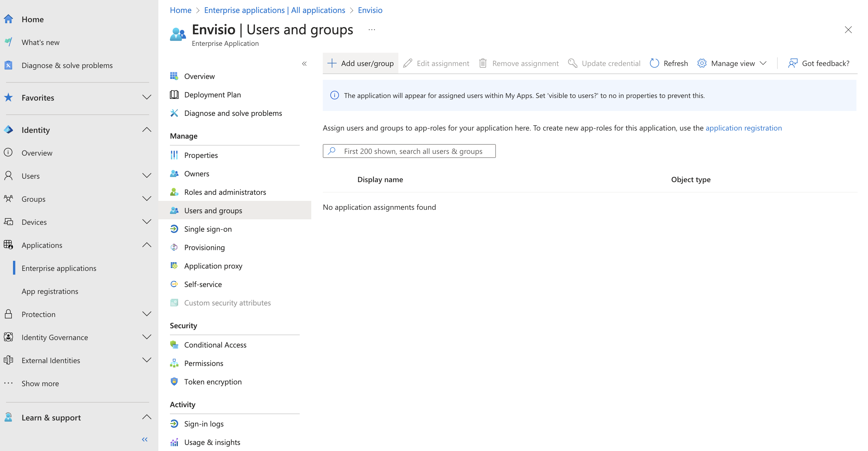Click the Identity diamond icon
868x451 pixels.
point(8,130)
